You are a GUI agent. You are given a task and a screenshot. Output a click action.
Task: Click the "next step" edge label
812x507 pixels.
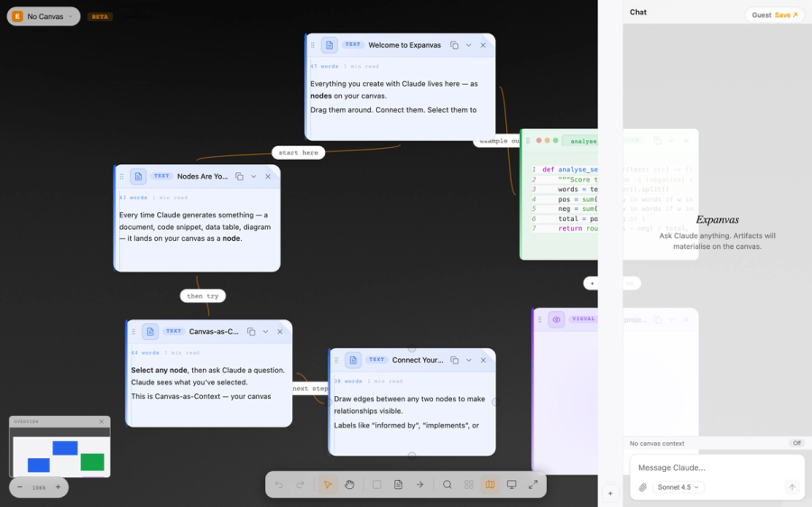pyautogui.click(x=310, y=389)
